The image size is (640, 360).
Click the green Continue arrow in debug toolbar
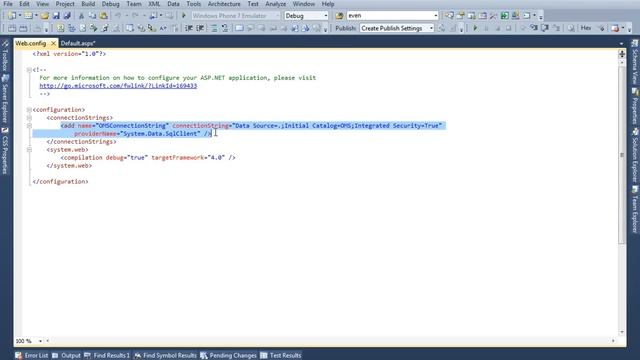(x=475, y=28)
